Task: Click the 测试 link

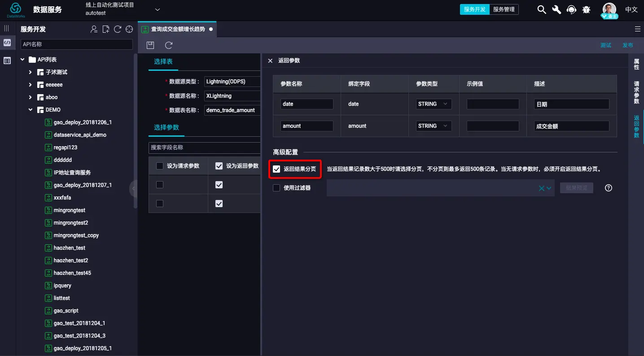Action: [606, 45]
